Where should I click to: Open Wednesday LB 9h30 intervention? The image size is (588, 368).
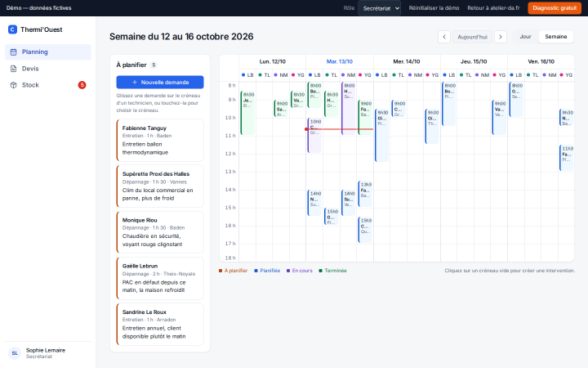point(381,135)
